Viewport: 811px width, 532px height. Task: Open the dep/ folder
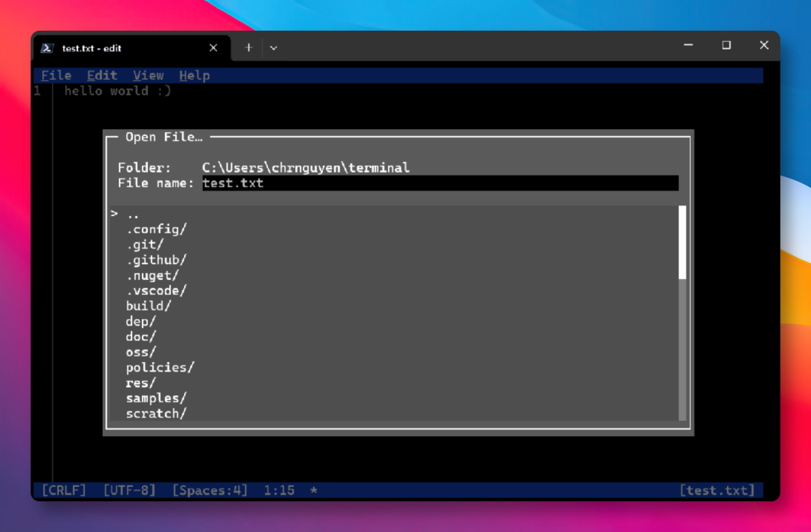point(394,322)
